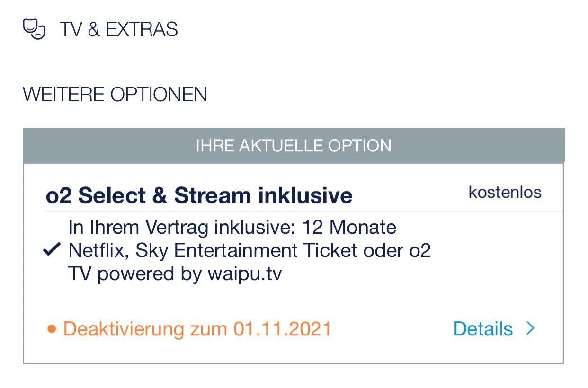Click the theater masks icon
The image size is (588, 388).
tap(34, 29)
